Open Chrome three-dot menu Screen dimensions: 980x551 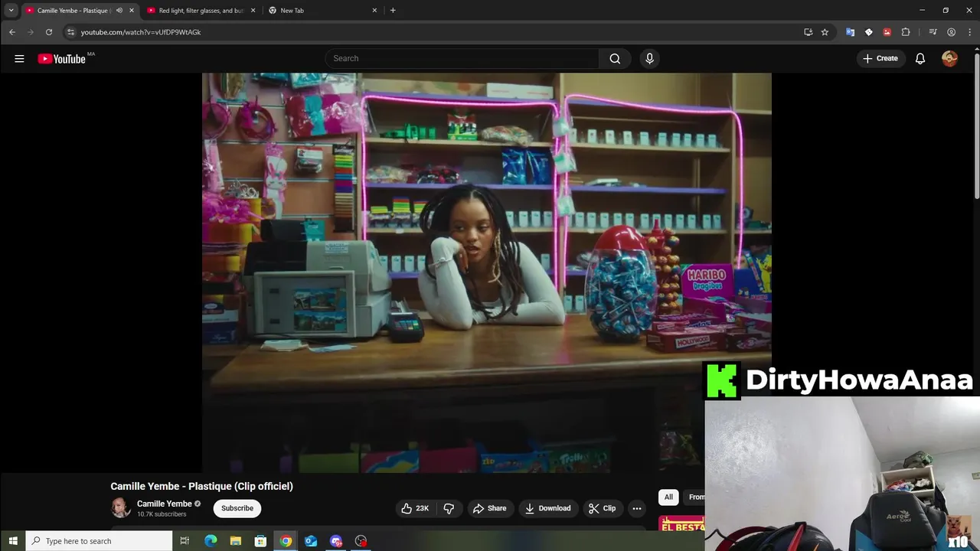pyautogui.click(x=970, y=32)
